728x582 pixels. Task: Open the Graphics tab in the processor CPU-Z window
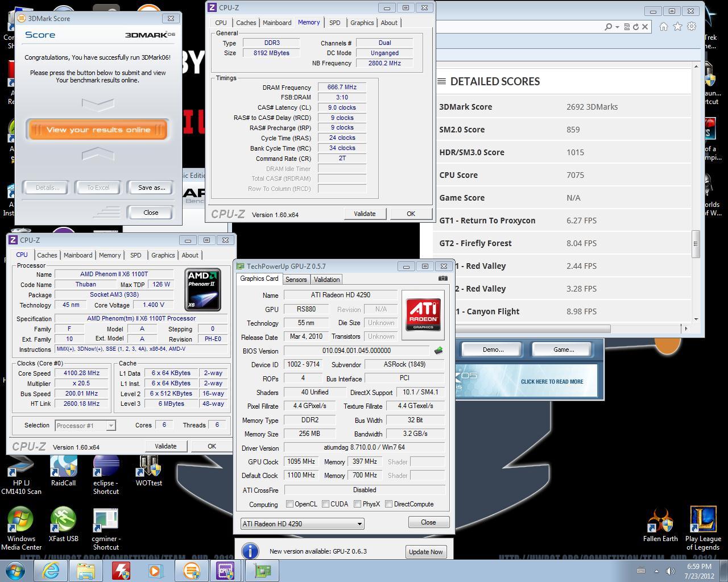pos(163,255)
